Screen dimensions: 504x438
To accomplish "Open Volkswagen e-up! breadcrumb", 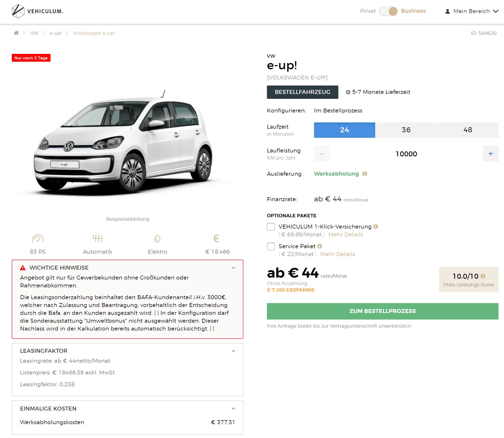I will click(x=94, y=33).
